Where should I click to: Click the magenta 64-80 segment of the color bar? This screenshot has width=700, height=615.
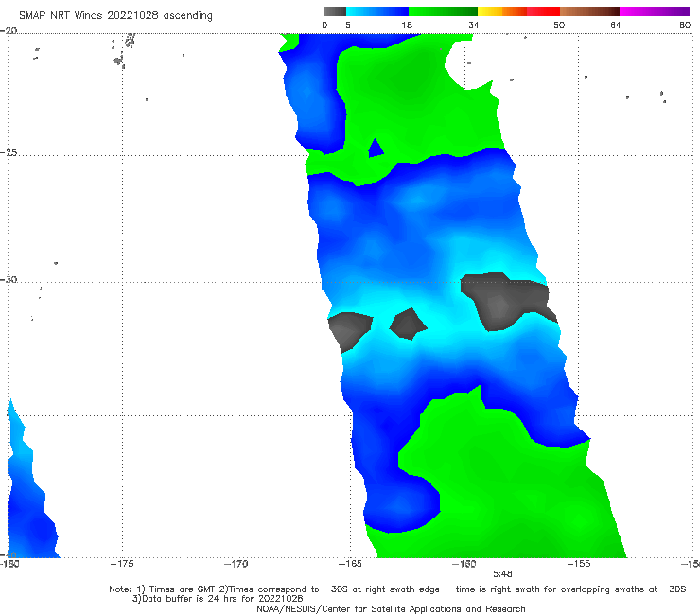(x=655, y=11)
